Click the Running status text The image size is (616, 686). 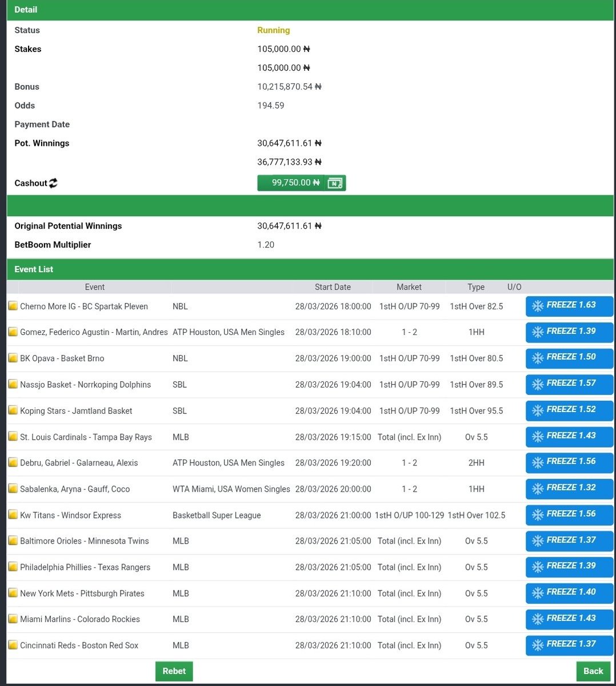tap(274, 30)
